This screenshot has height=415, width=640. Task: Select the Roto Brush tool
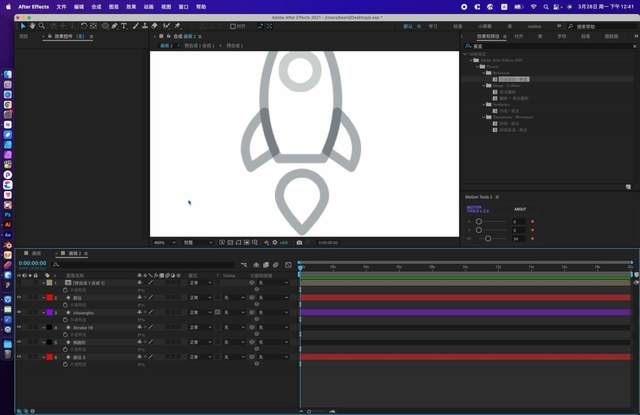pyautogui.click(x=167, y=26)
